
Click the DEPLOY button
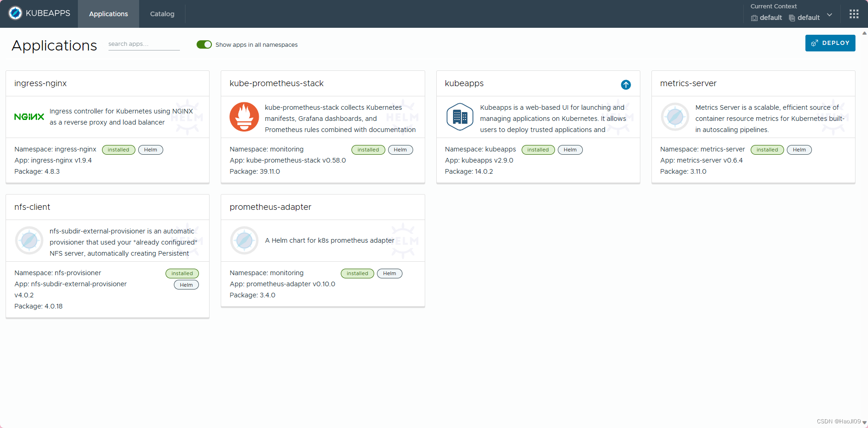[830, 43]
